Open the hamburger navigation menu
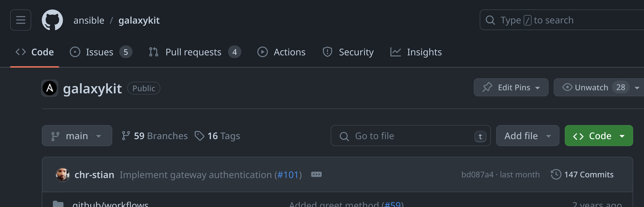The height and width of the screenshot is (207, 644). click(20, 20)
